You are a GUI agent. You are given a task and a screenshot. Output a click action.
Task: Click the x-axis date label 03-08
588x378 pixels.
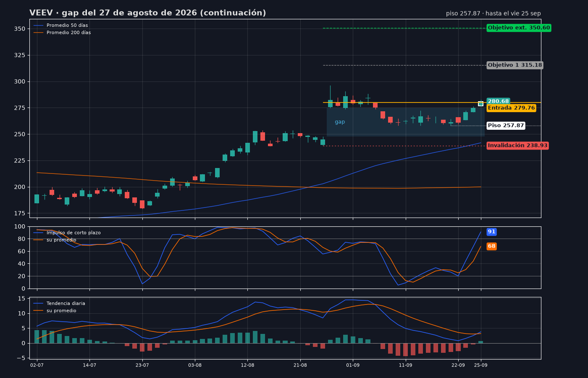click(x=195, y=365)
